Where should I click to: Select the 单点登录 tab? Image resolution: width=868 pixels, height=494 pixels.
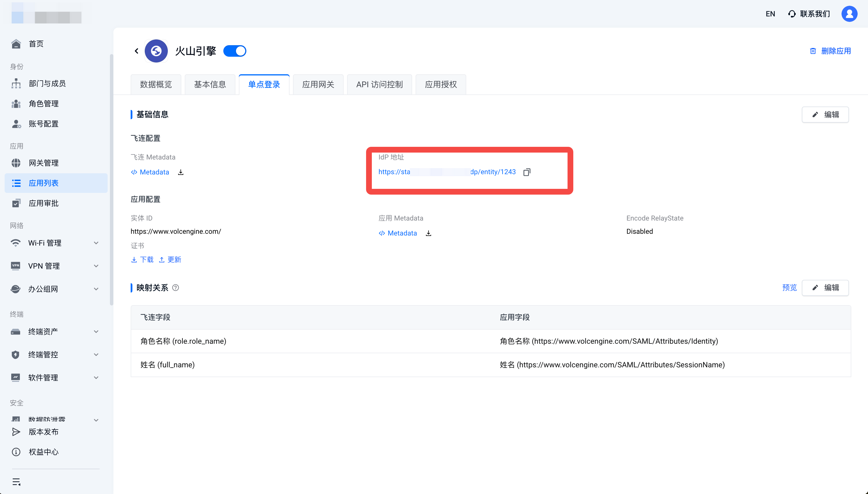[x=264, y=84]
